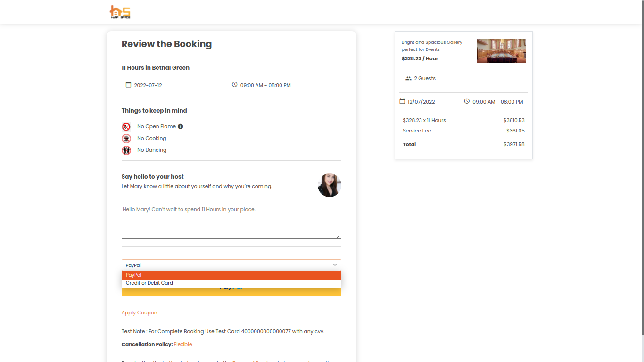Click the 'Total' label in summary
This screenshot has width=644, height=362.
click(409, 144)
